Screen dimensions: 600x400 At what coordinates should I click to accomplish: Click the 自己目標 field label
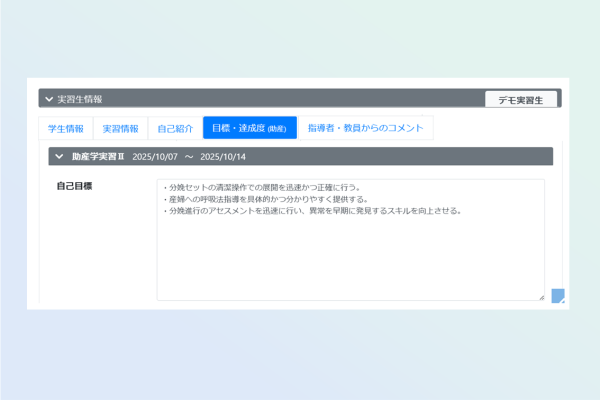74,187
